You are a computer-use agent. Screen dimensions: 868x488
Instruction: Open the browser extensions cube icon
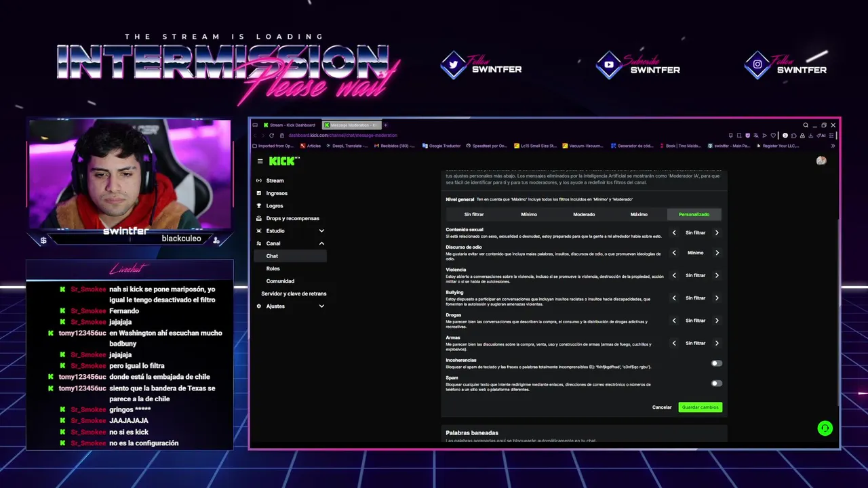(x=793, y=136)
